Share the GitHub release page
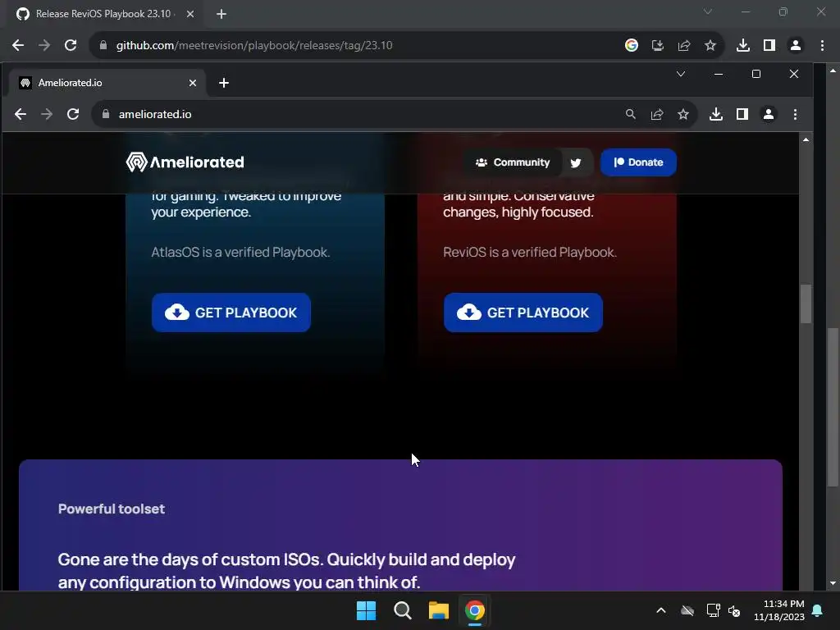 (x=683, y=45)
